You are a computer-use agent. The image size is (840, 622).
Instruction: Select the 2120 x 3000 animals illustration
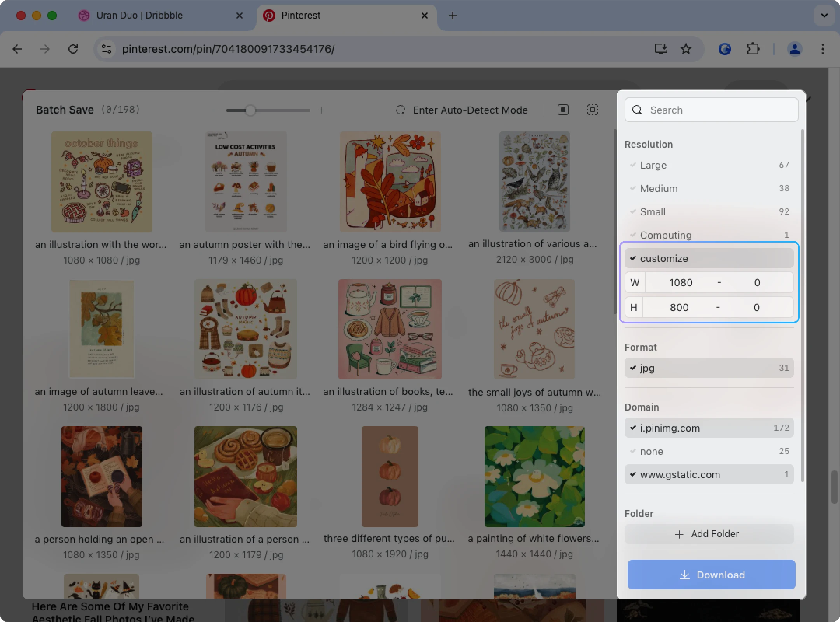click(x=534, y=181)
